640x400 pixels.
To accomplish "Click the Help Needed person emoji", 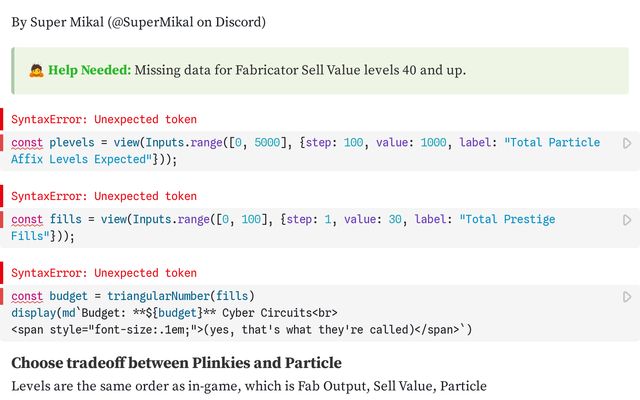I will 36,70.
